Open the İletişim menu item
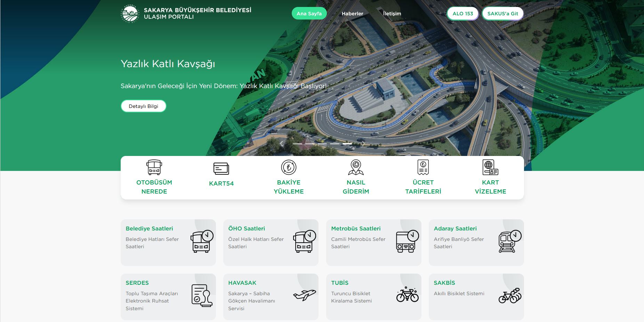 (392, 14)
